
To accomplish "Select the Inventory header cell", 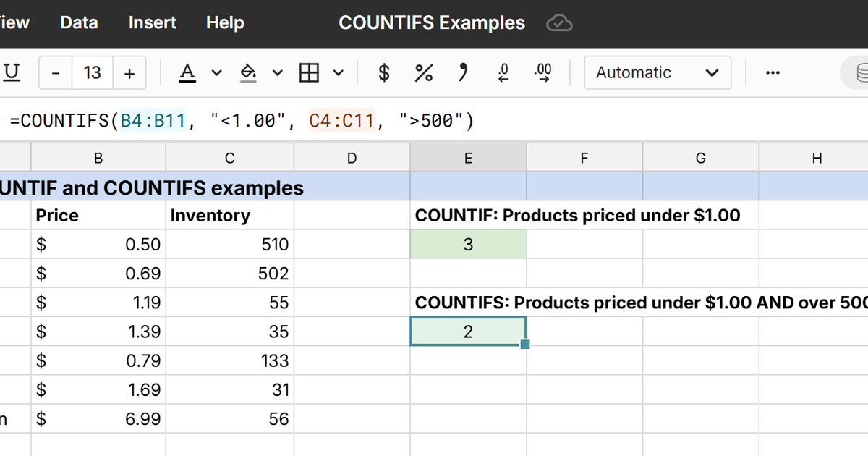I will pyautogui.click(x=229, y=215).
